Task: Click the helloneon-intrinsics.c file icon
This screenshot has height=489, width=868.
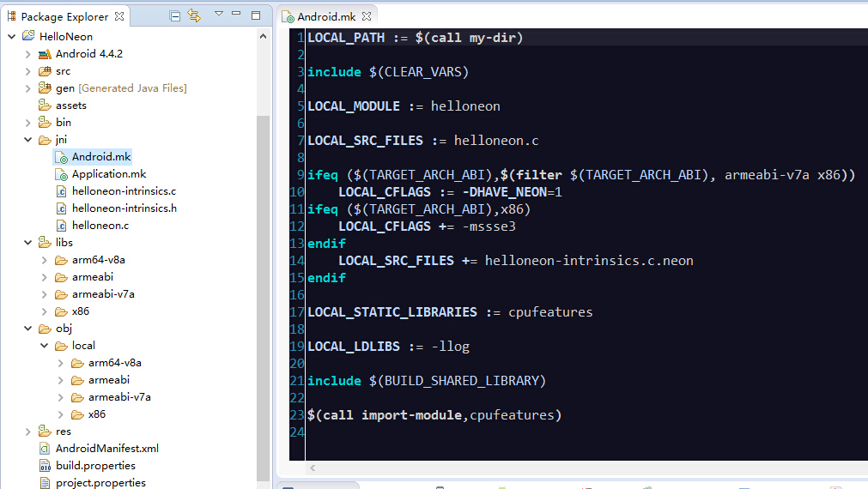Action: (61, 191)
